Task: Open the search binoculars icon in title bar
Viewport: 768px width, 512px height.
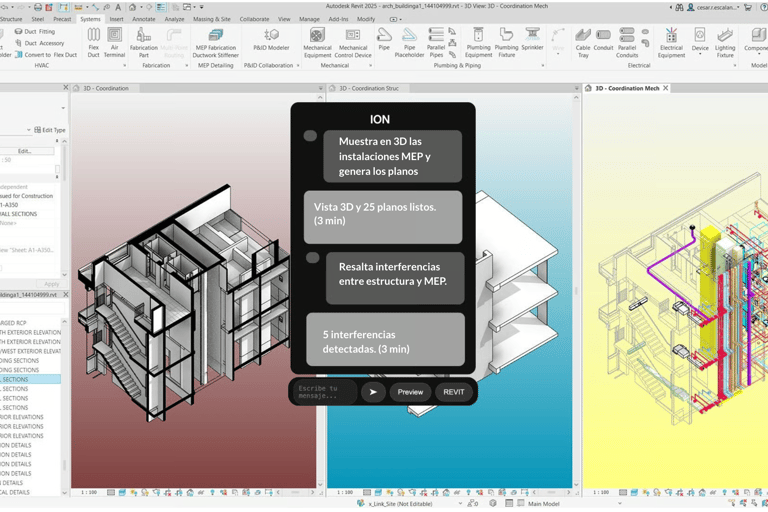Action: click(x=679, y=7)
